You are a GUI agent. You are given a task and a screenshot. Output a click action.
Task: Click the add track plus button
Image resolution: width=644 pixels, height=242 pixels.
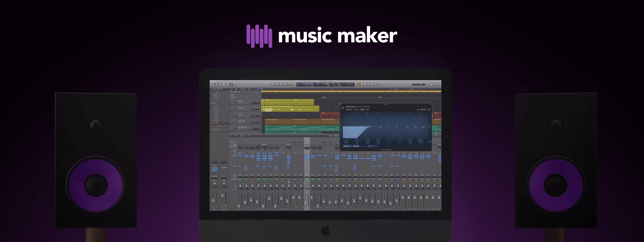(232, 92)
